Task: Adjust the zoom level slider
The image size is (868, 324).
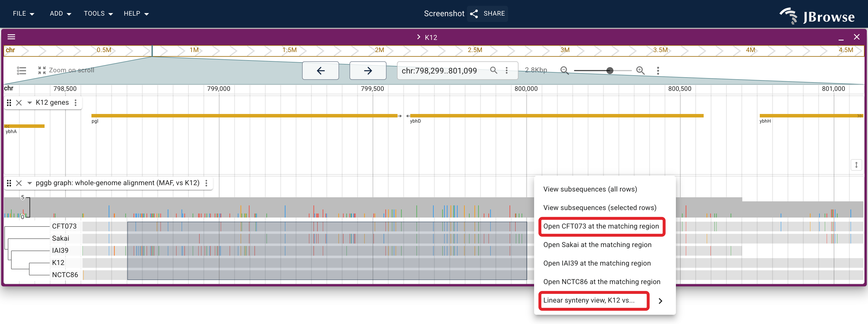Action: pos(602,70)
